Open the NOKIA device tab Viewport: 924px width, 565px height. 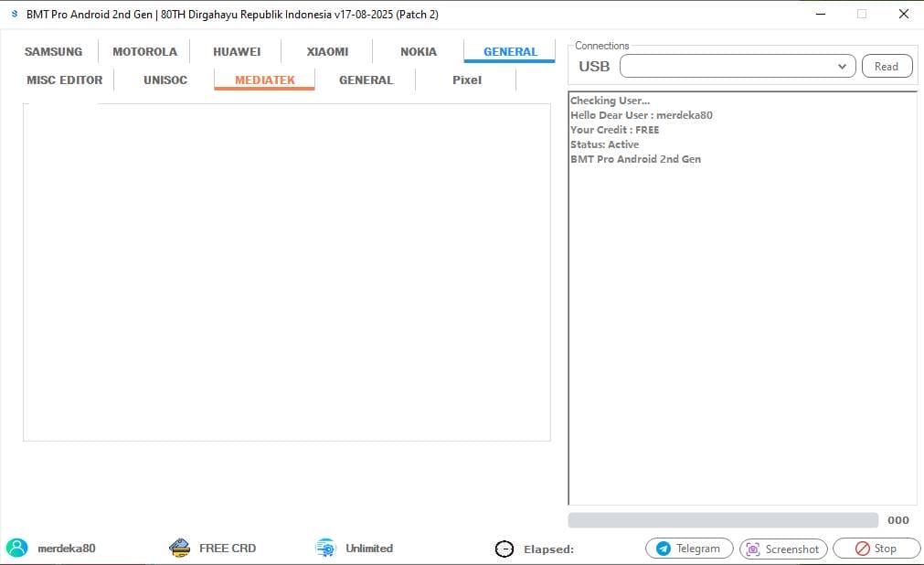418,51
